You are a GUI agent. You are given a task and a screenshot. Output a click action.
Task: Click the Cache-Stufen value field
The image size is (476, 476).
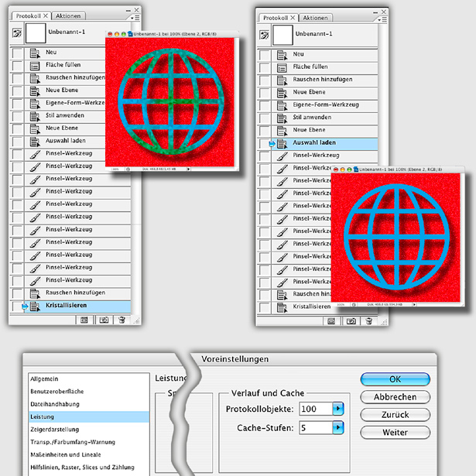(316, 428)
